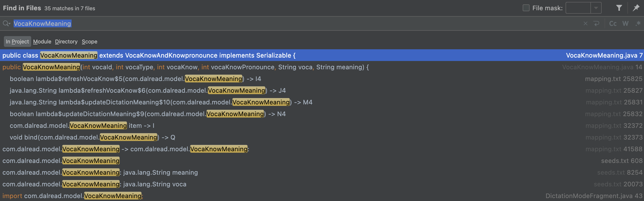Clear the search text with X icon

coord(585,23)
